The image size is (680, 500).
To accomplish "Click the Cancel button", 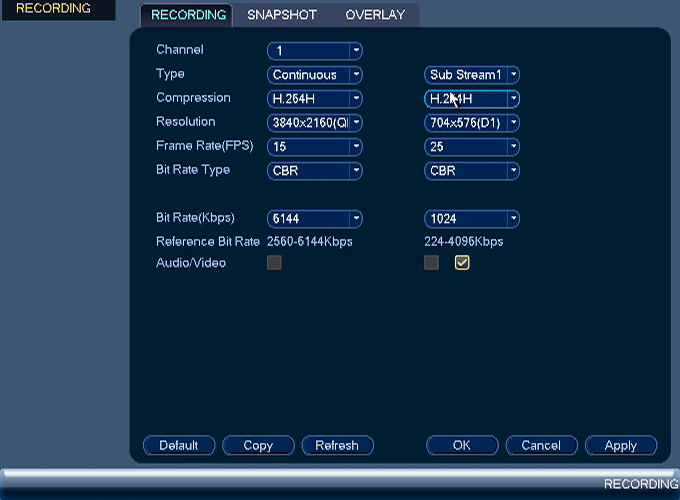I will click(541, 445).
